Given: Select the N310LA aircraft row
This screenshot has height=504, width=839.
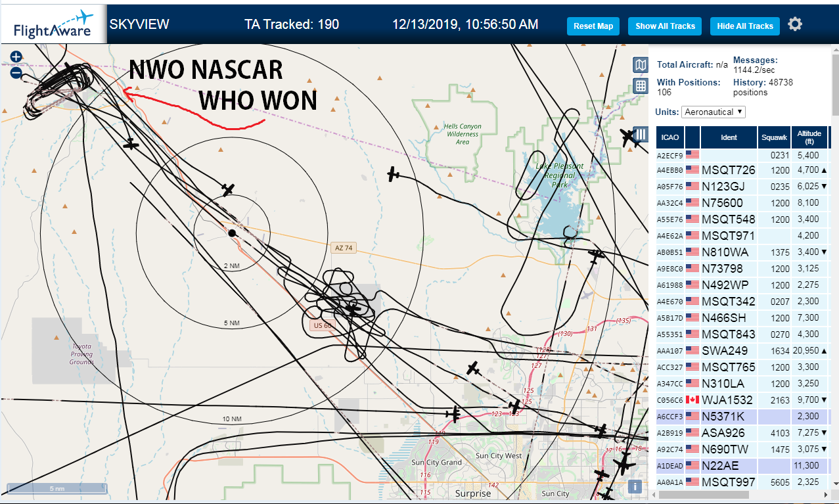Looking at the screenshot, I should coord(742,384).
